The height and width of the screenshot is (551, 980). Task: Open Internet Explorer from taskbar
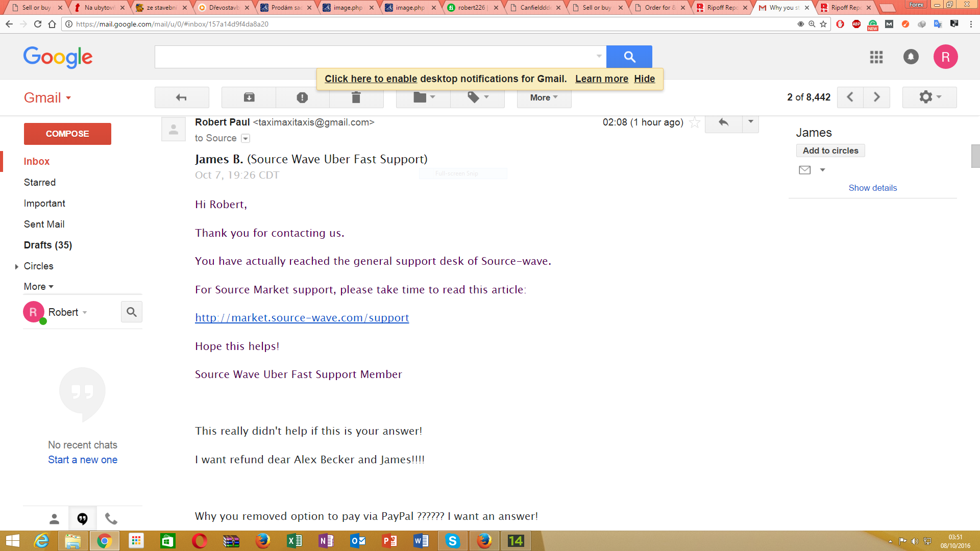pyautogui.click(x=41, y=541)
